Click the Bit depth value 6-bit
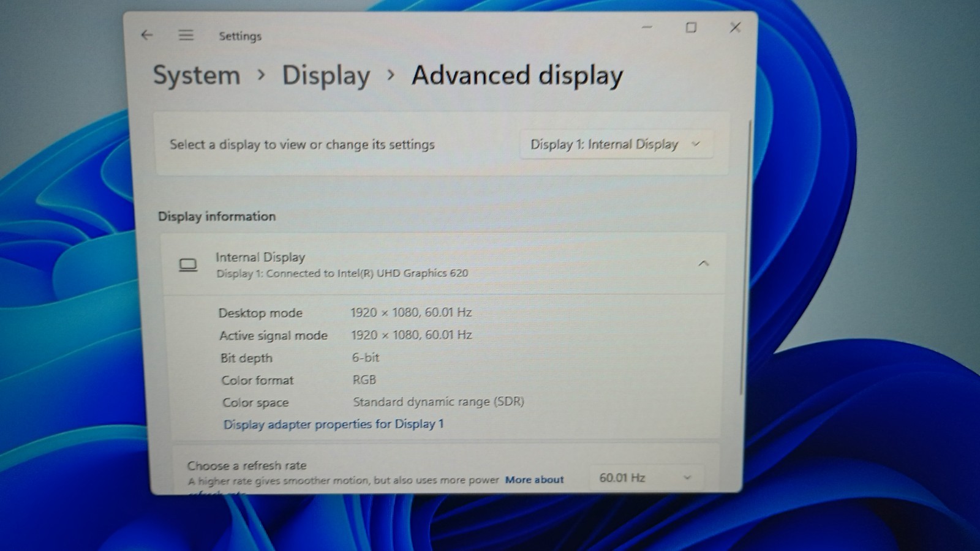 pos(366,358)
